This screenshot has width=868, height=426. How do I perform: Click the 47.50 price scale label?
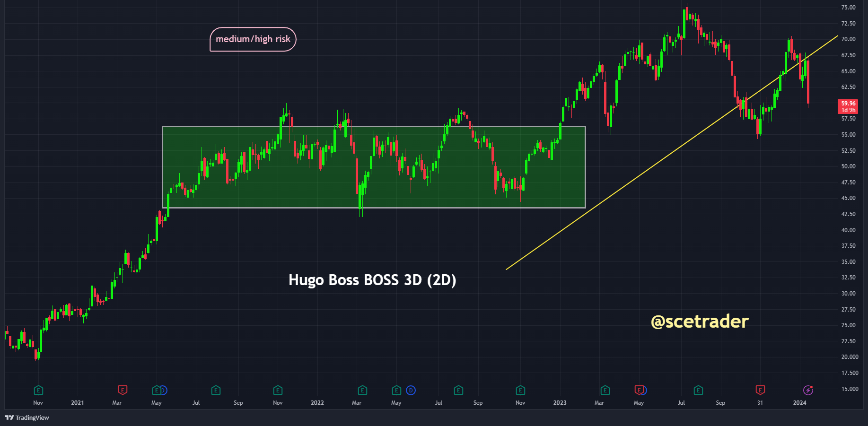pos(849,183)
